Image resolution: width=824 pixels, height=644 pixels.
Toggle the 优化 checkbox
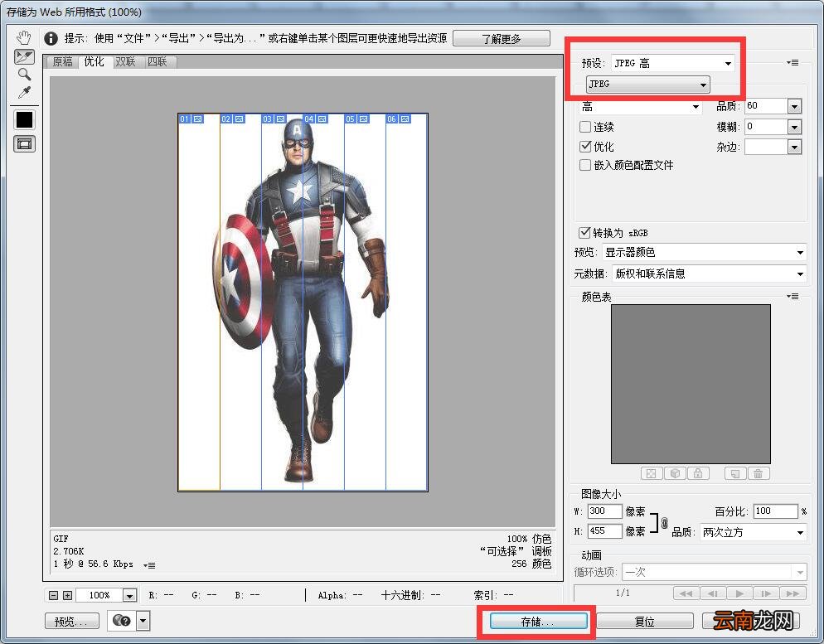pyautogui.click(x=585, y=146)
